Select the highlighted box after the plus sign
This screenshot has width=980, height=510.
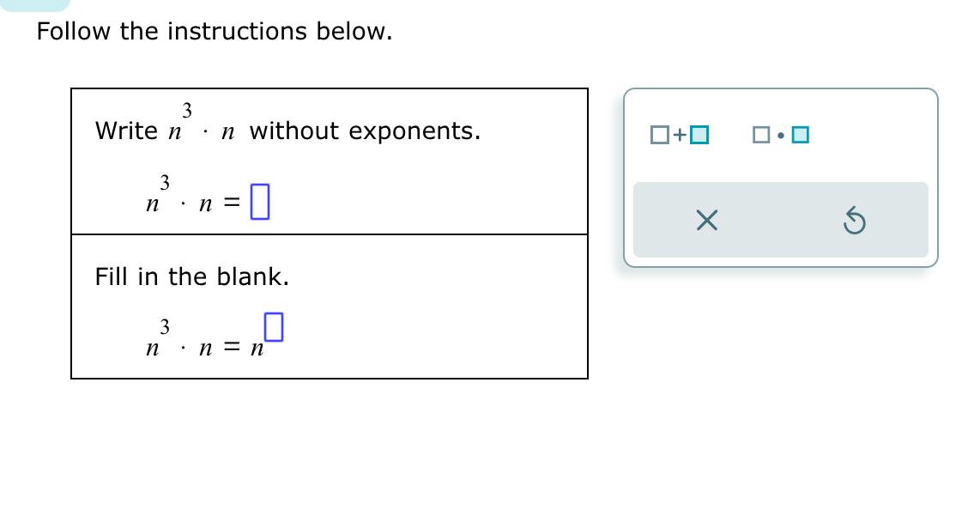coord(699,134)
